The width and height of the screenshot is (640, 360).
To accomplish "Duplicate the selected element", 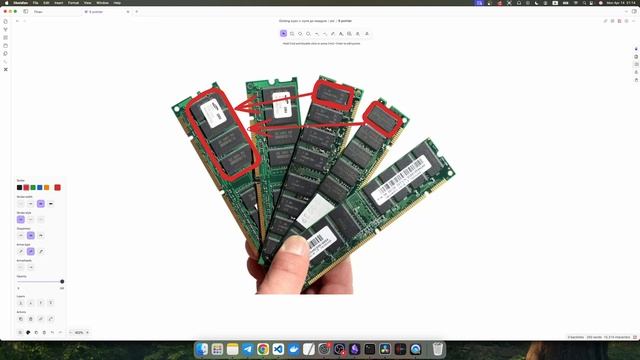I will point(21,319).
